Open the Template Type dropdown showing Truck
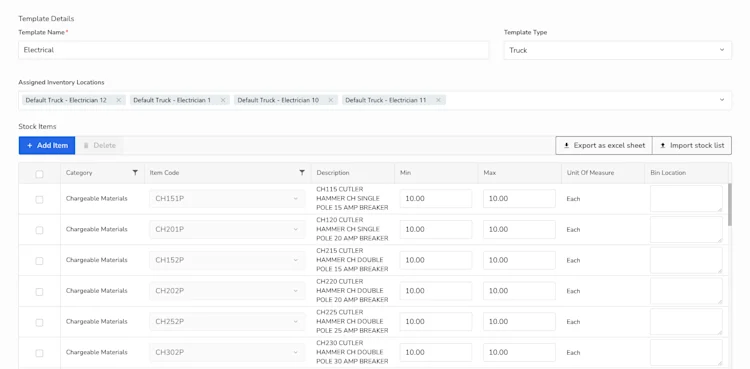This screenshot has height=369, width=750. (618, 50)
